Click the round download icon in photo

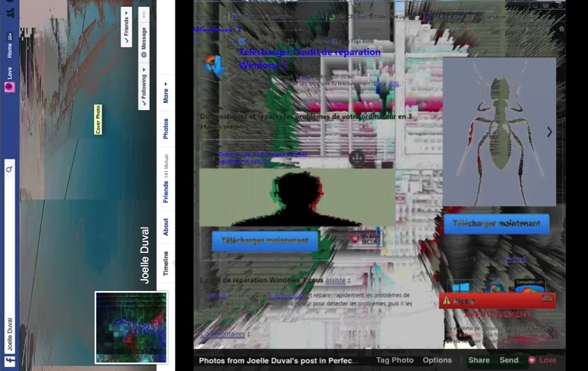357,158
